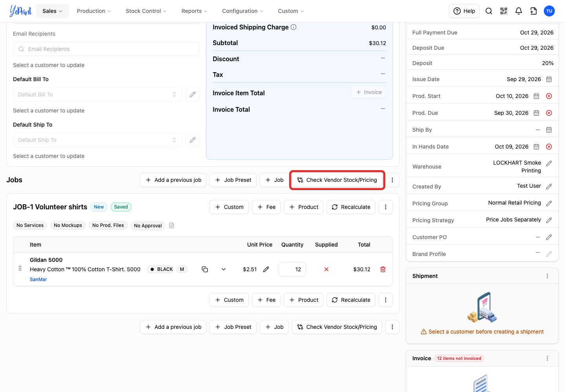
Task: Clear the Prod. Start date
Action: tap(549, 96)
